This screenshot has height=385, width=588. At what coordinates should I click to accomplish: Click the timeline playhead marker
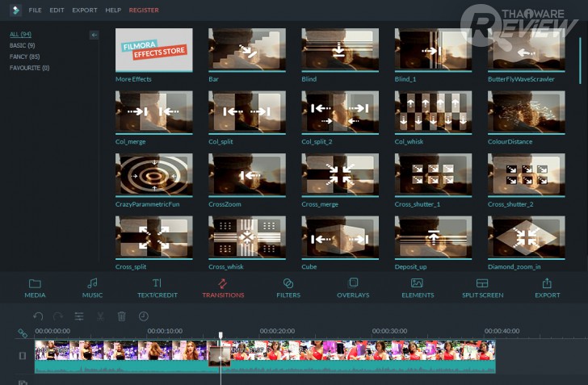click(x=220, y=335)
